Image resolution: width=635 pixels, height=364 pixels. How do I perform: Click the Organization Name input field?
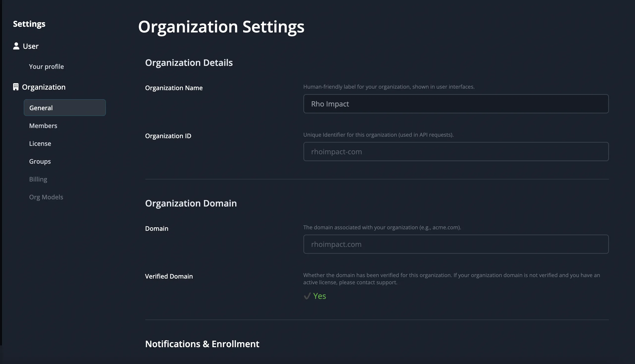tap(456, 104)
